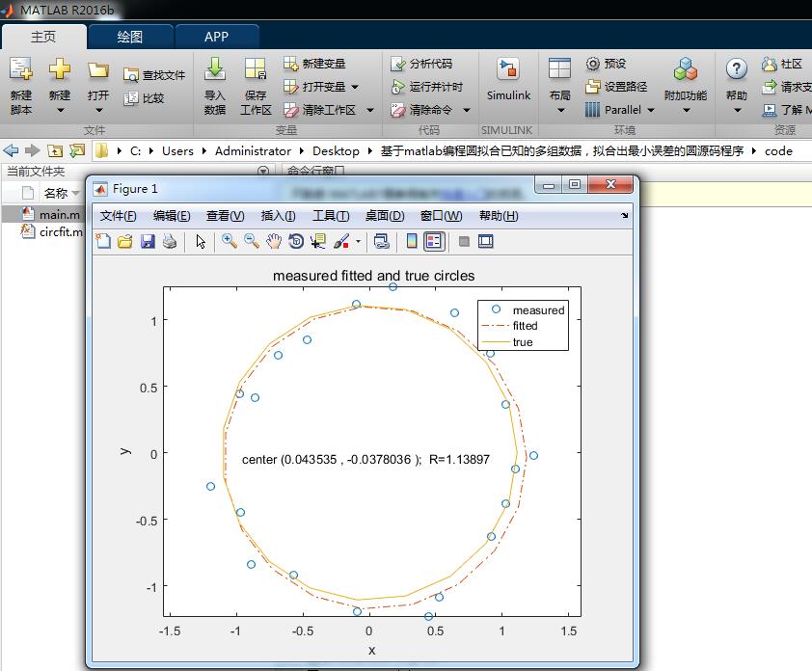The height and width of the screenshot is (671, 812).
Task: Click Desktop in the address path
Action: [336, 150]
